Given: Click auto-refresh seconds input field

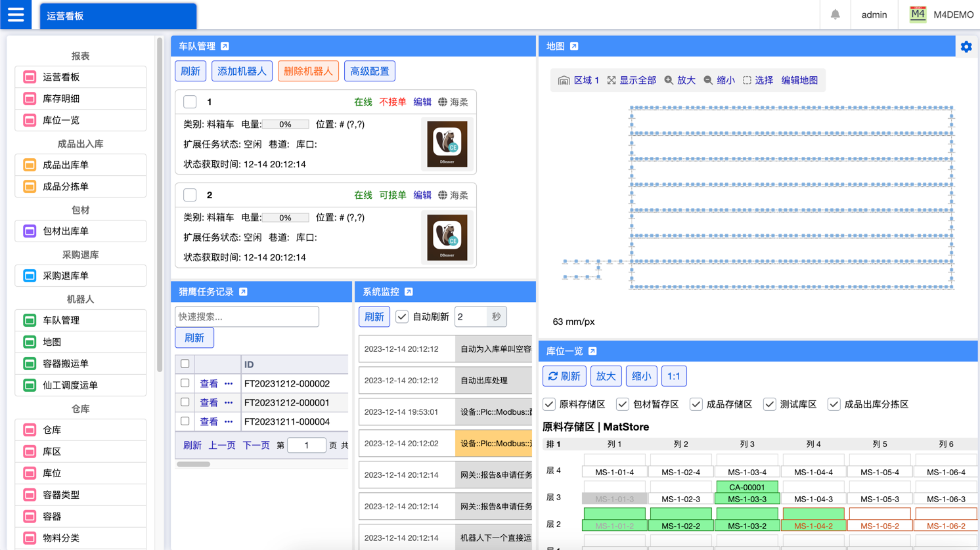Looking at the screenshot, I should 471,316.
